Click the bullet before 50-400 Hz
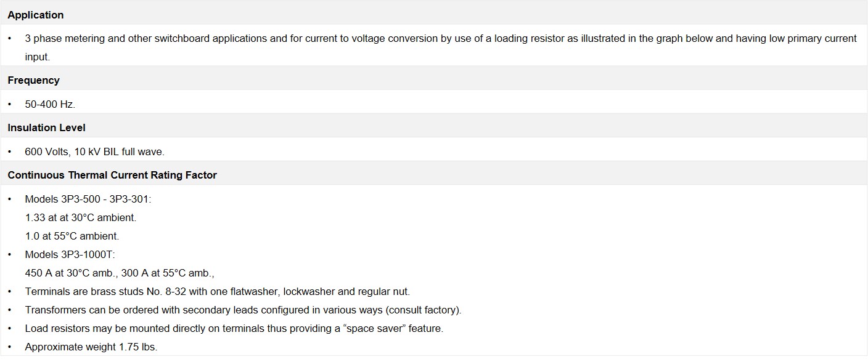The width and height of the screenshot is (868, 359). [x=10, y=104]
